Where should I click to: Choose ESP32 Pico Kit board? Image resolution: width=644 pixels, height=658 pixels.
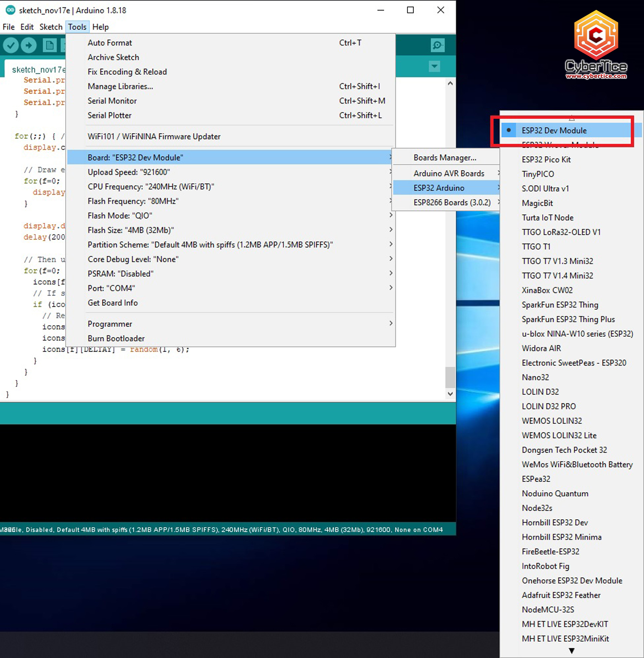[x=546, y=160]
